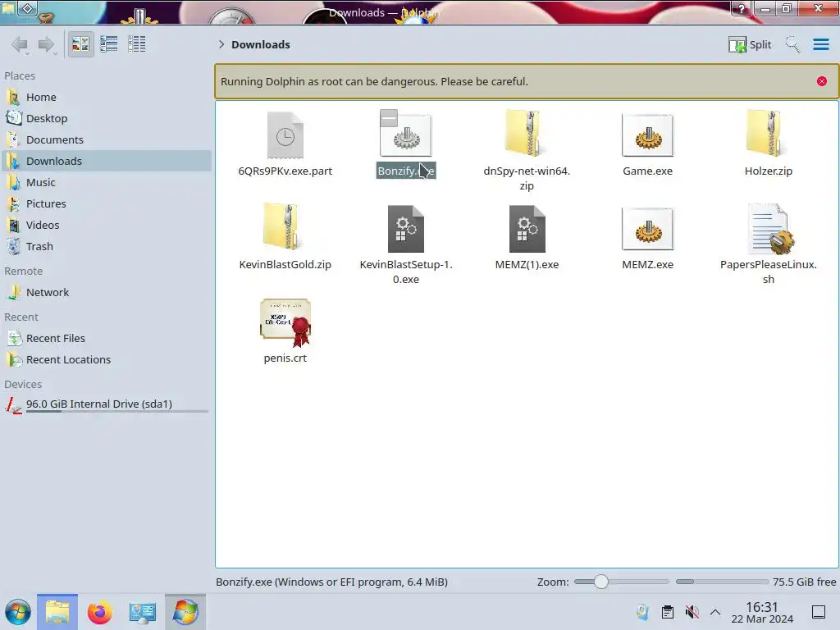Viewport: 840px width, 630px height.
Task: Click the MEMZ.exe file name label
Action: click(x=647, y=265)
